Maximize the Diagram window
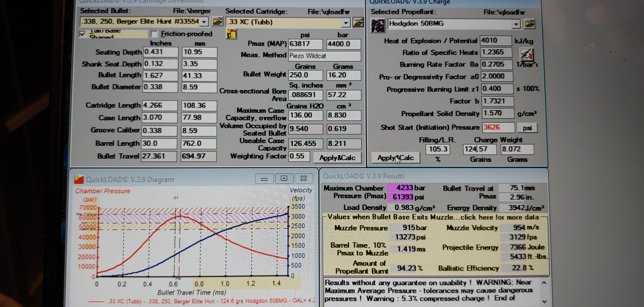The width and height of the screenshot is (644, 307). click(x=284, y=178)
